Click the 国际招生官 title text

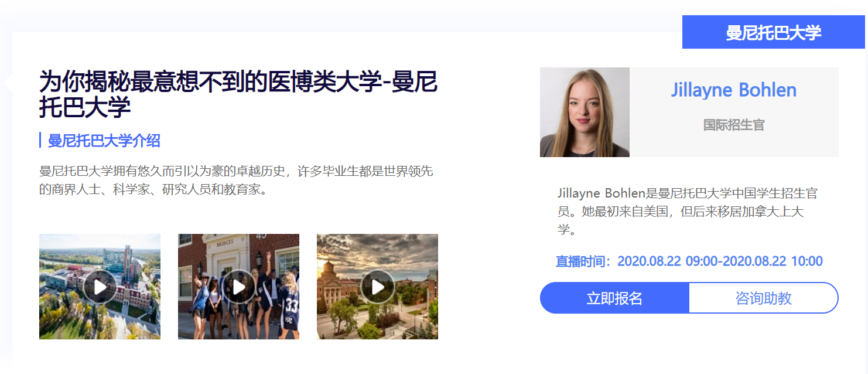734,125
